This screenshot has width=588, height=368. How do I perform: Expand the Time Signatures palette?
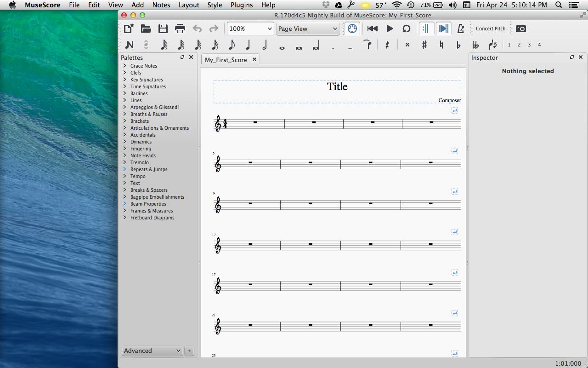pos(124,86)
